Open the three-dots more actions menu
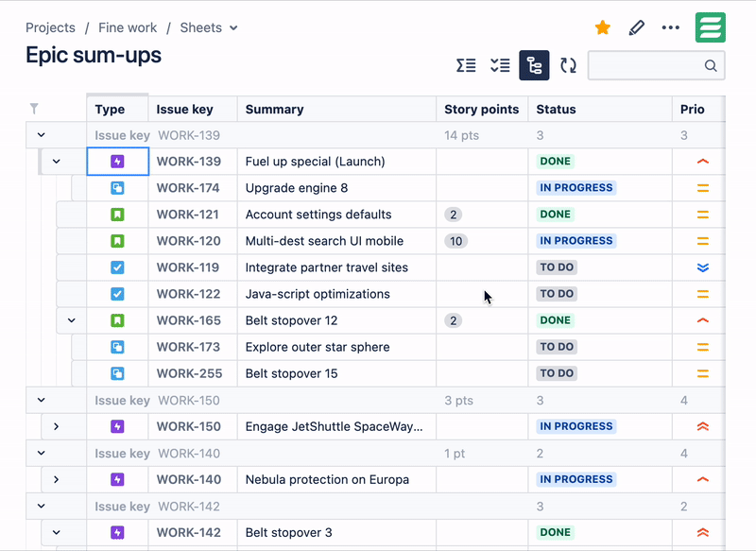Image resolution: width=756 pixels, height=551 pixels. [x=671, y=27]
